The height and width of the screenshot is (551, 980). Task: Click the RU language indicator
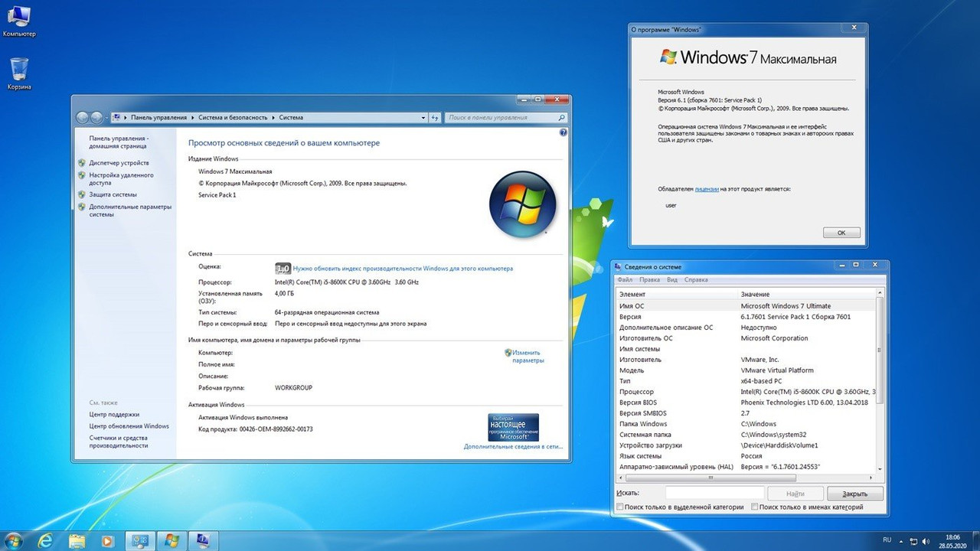[x=887, y=540]
